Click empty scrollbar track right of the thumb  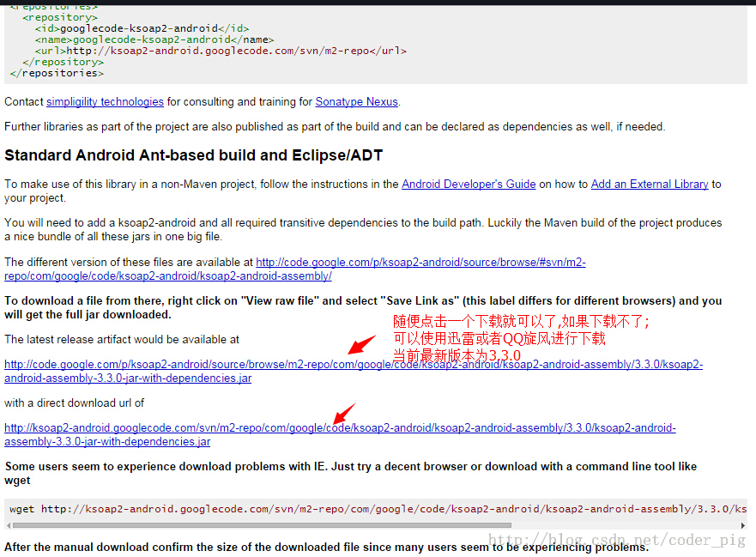click(x=618, y=525)
